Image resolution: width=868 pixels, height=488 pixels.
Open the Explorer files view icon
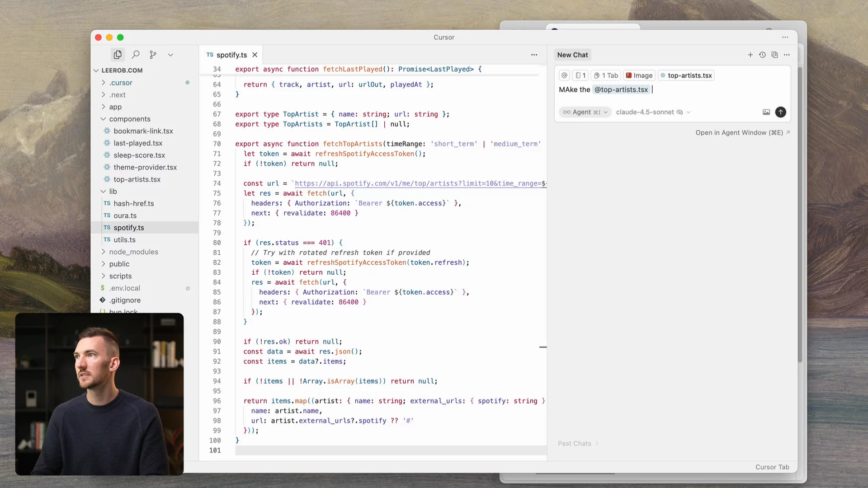coord(118,55)
